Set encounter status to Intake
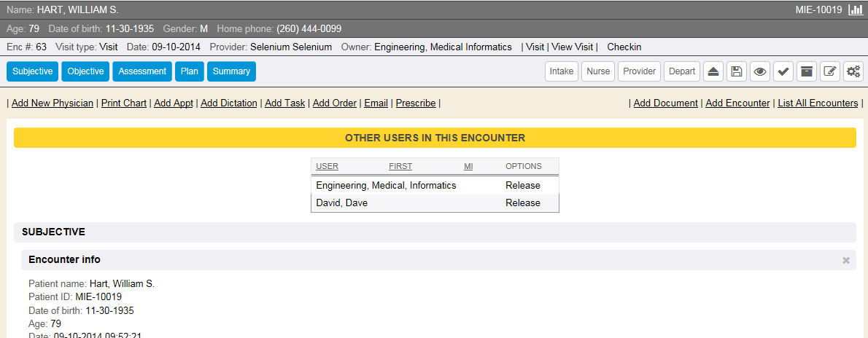 [562, 71]
